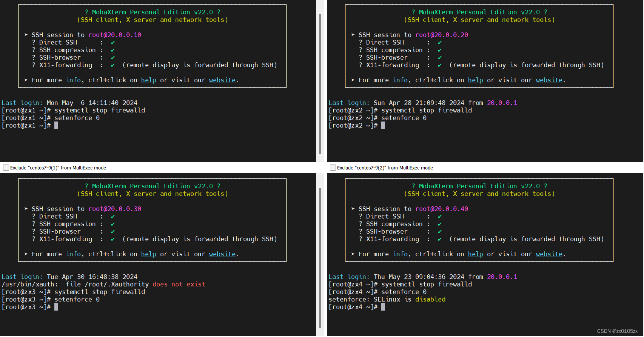The width and height of the screenshot is (644, 337).
Task: Click SSH compression line in 20.0.0.20 session
Action: pos(400,50)
